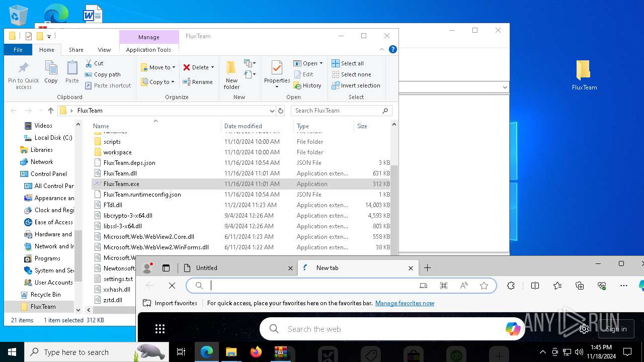Select FTdl.dll file

pos(113,205)
